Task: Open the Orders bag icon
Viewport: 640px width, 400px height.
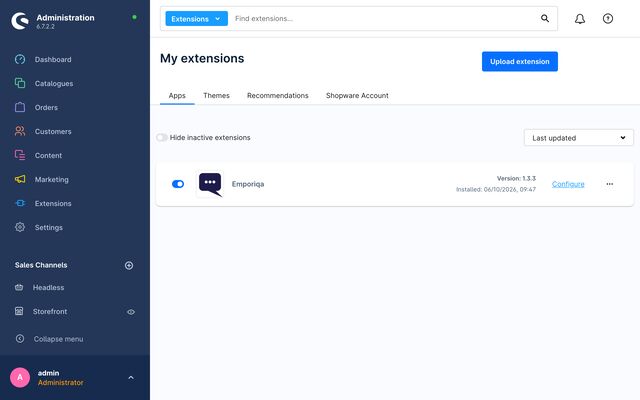Action: click(x=20, y=107)
